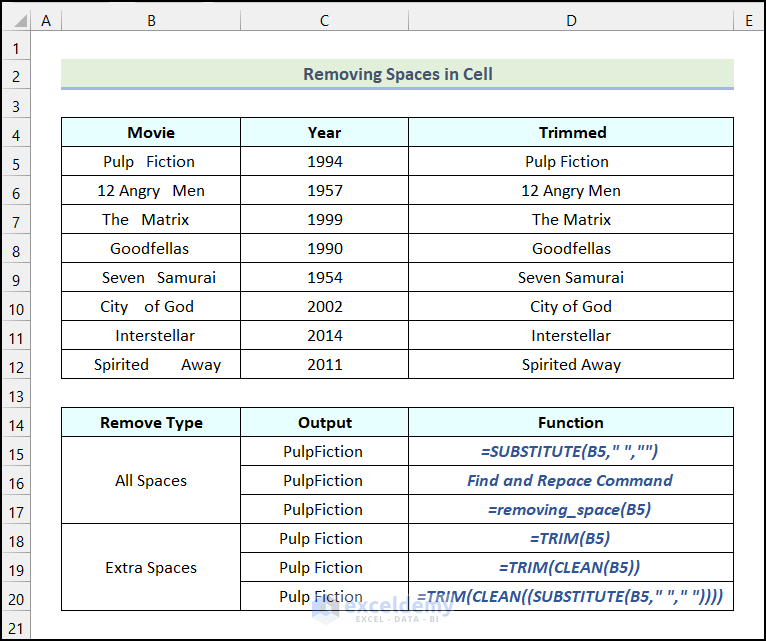Image resolution: width=766 pixels, height=641 pixels.
Task: Click the "Removing Spaces in Cell" title cell
Action: pos(397,74)
